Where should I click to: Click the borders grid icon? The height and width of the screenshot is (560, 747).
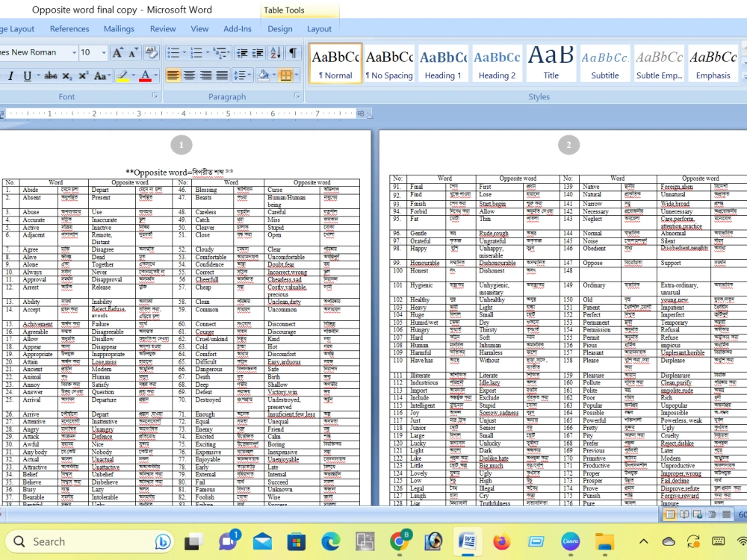(x=286, y=75)
